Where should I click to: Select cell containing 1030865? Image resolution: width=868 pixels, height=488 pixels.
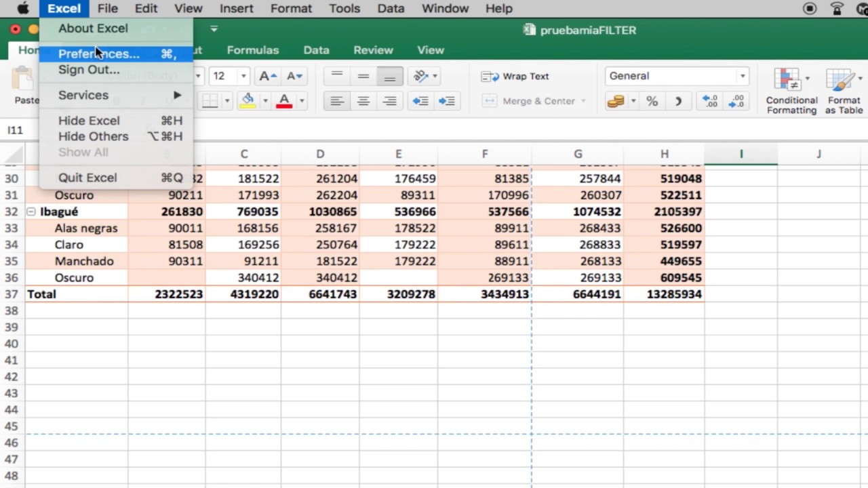320,211
